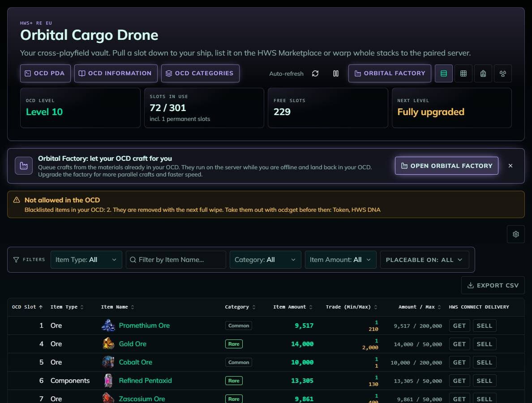Open OCD Categories
This screenshot has height=403, width=532.
[x=200, y=73]
